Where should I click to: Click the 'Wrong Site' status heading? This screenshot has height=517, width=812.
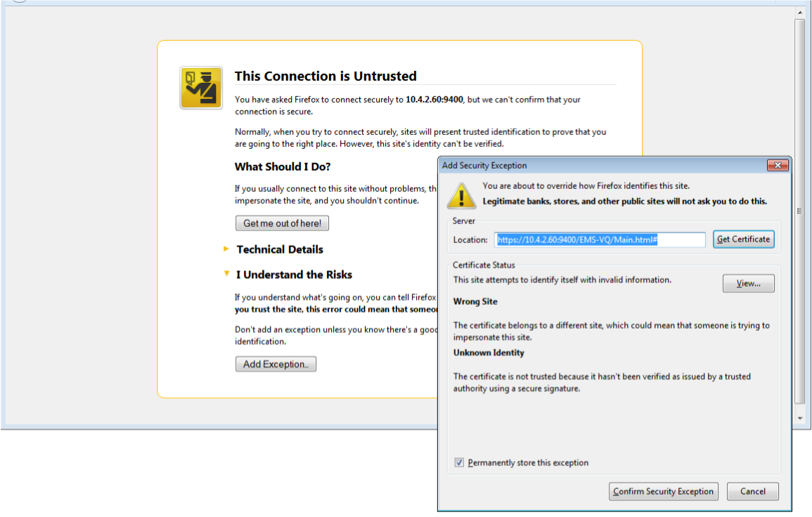pos(475,301)
